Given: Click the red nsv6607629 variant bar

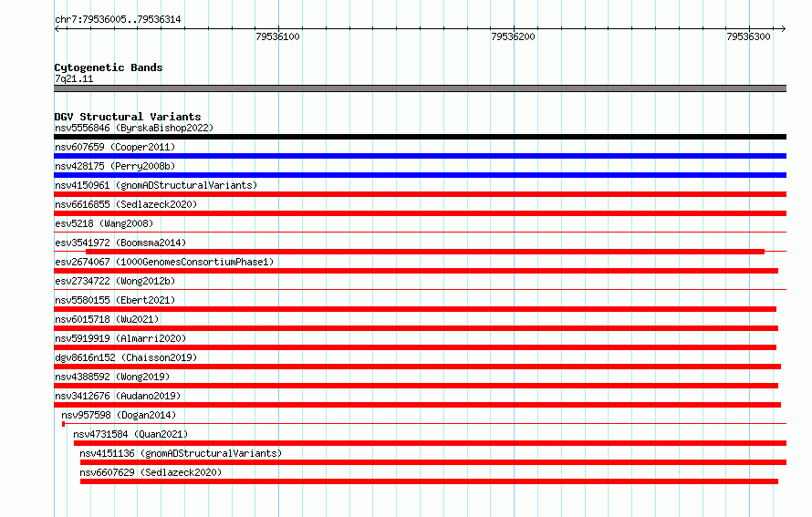Looking at the screenshot, I should (x=430, y=481).
